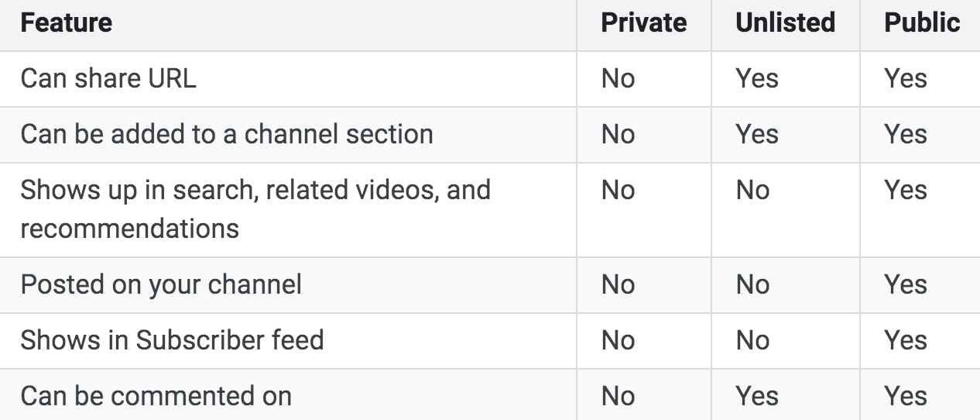This screenshot has width=980, height=420.
Task: Click Public value for 'Shows in Subscriber feed'
Action: click(906, 340)
